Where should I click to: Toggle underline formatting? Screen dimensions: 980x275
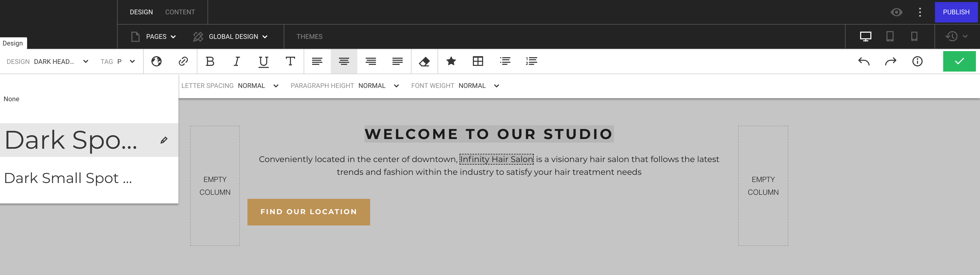point(263,61)
